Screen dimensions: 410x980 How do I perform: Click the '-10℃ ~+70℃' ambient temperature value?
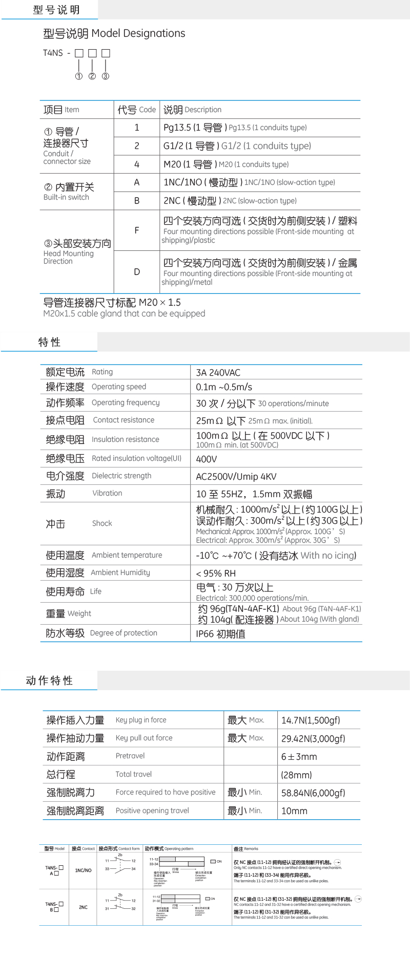point(223,556)
